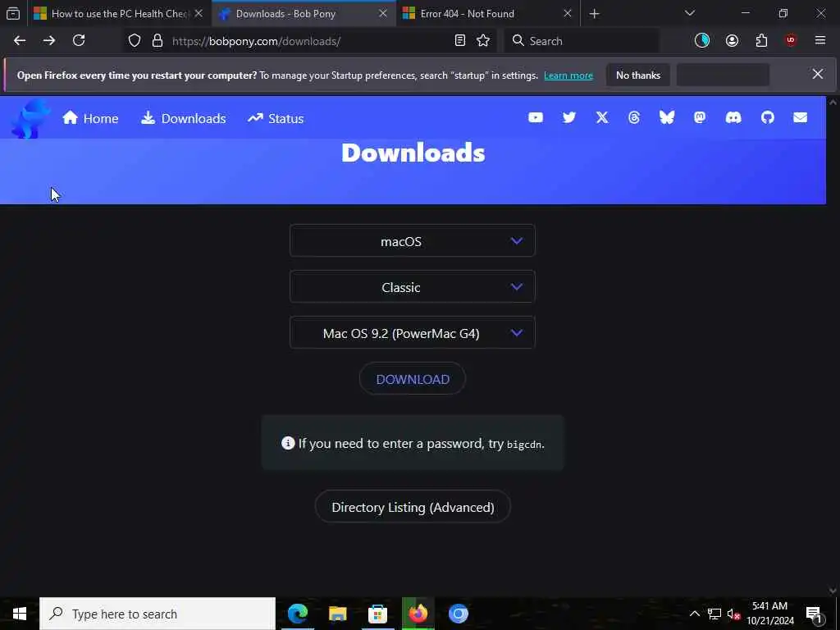Close the PC Health Check tab
Screen dimensions: 840x630
tap(199, 14)
